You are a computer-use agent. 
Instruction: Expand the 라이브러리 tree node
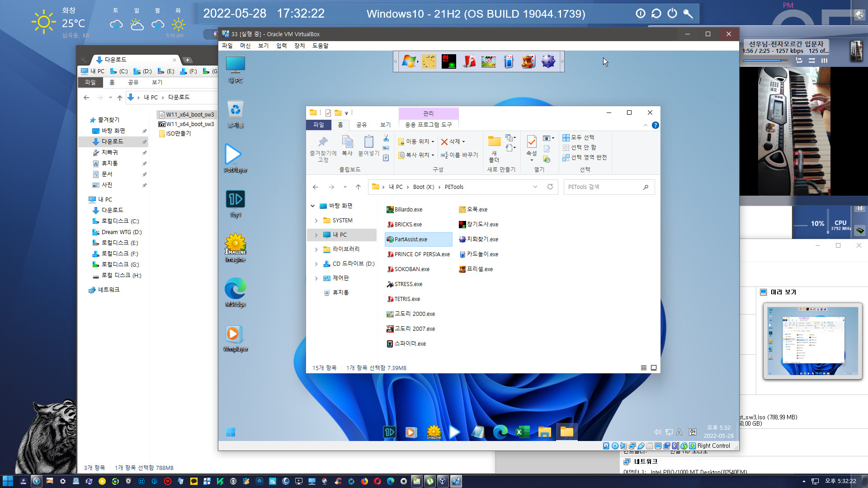click(316, 249)
